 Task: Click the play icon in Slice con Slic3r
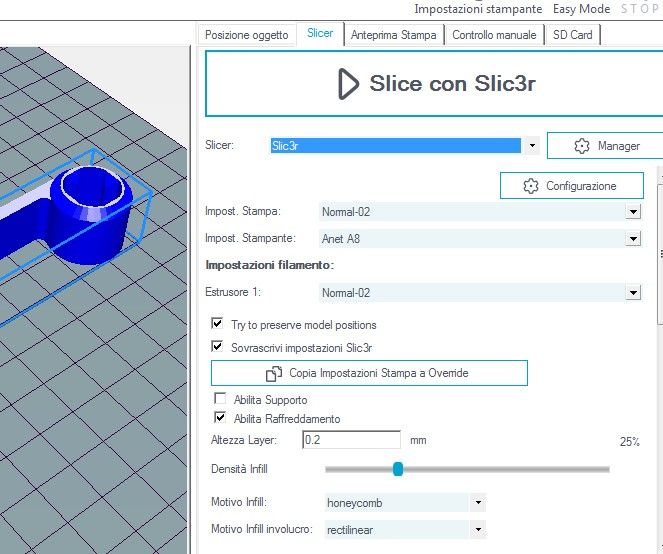[x=348, y=84]
